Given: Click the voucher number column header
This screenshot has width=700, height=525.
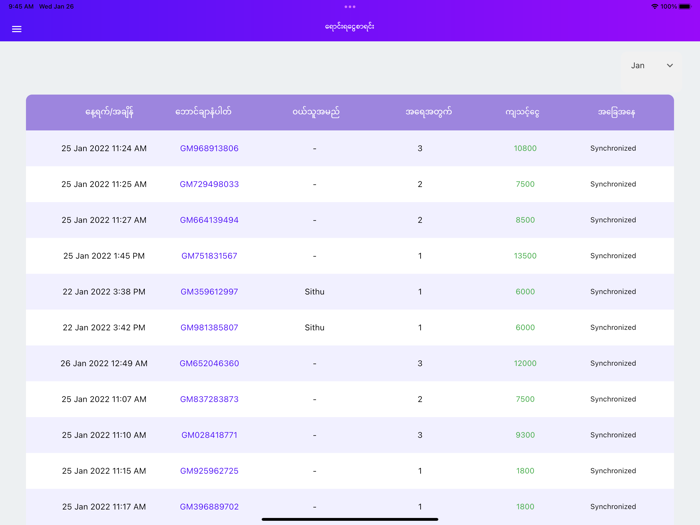Looking at the screenshot, I should [x=203, y=112].
